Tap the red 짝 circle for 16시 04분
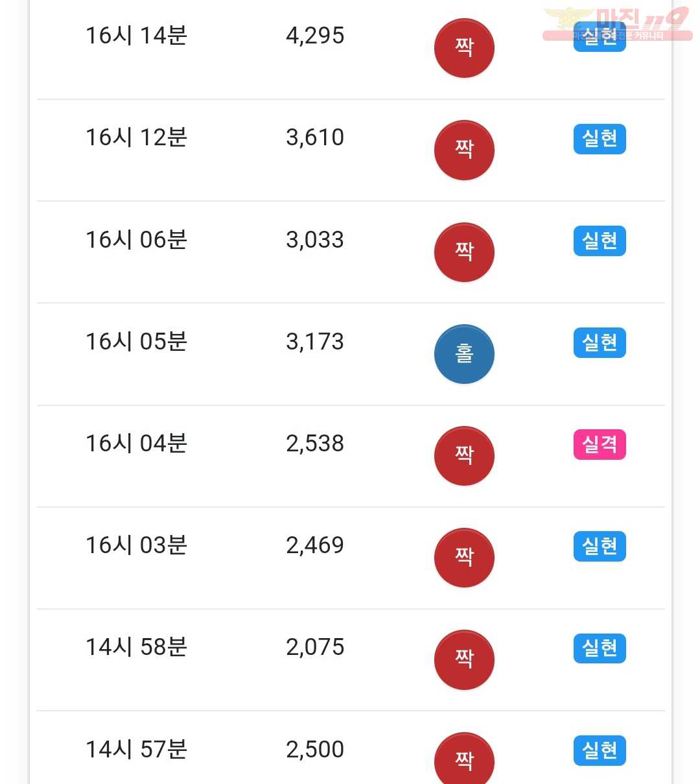The image size is (700, 784). [464, 456]
